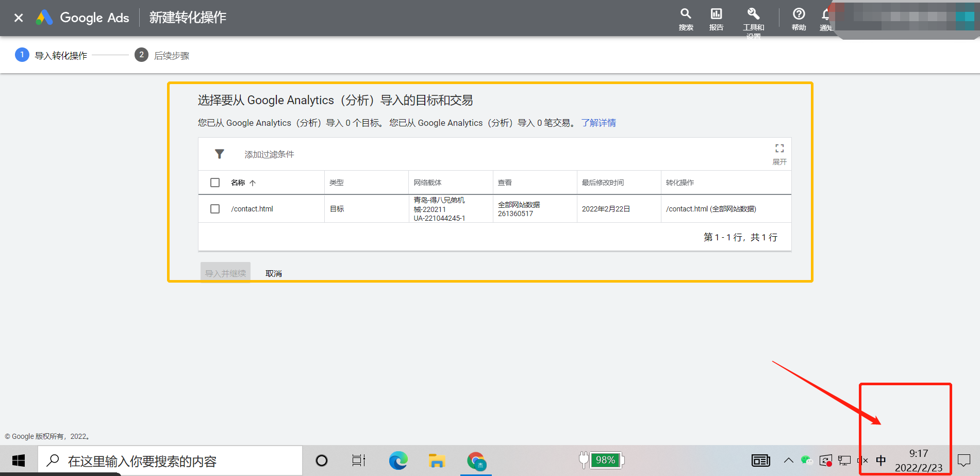Open the Windows action center icon
The width and height of the screenshot is (980, 476).
964,461
